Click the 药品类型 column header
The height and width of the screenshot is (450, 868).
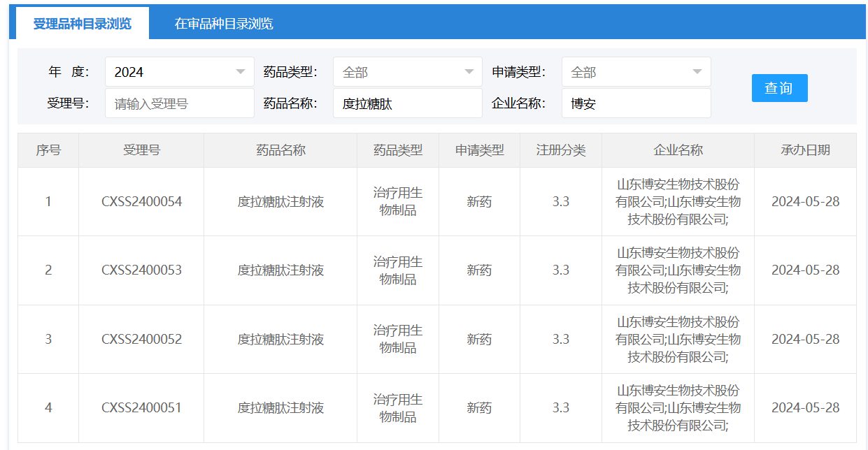398,150
